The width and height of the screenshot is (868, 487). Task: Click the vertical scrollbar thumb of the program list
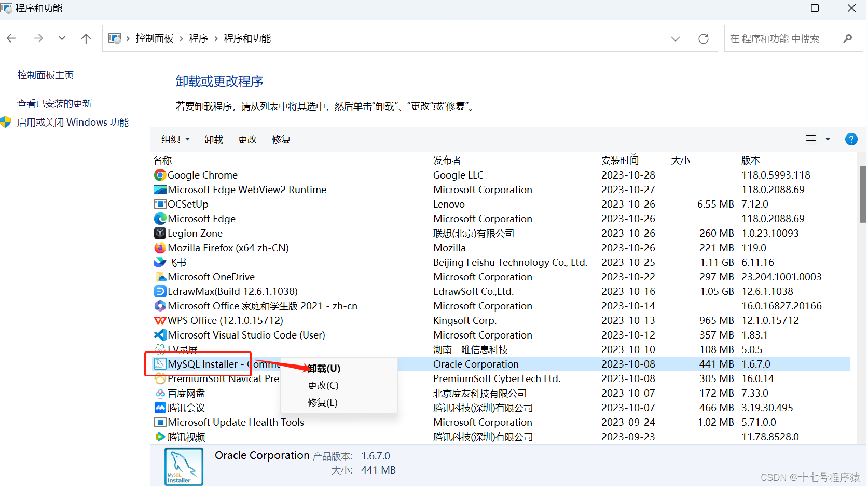click(x=863, y=194)
